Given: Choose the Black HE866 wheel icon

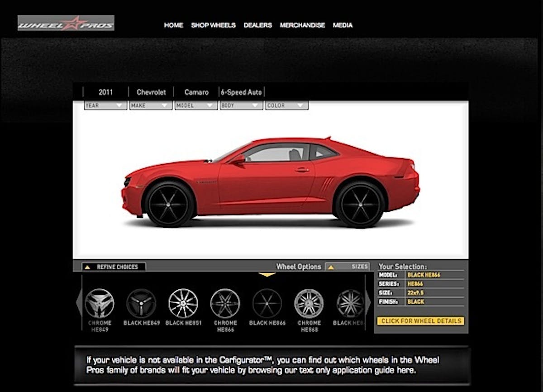Looking at the screenshot, I should [267, 303].
